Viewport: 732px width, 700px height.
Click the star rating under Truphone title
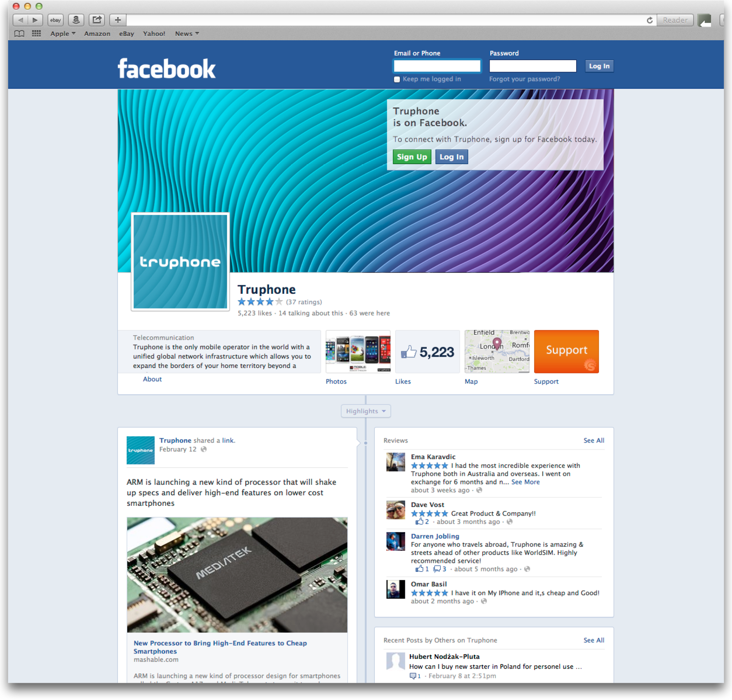coord(260,302)
